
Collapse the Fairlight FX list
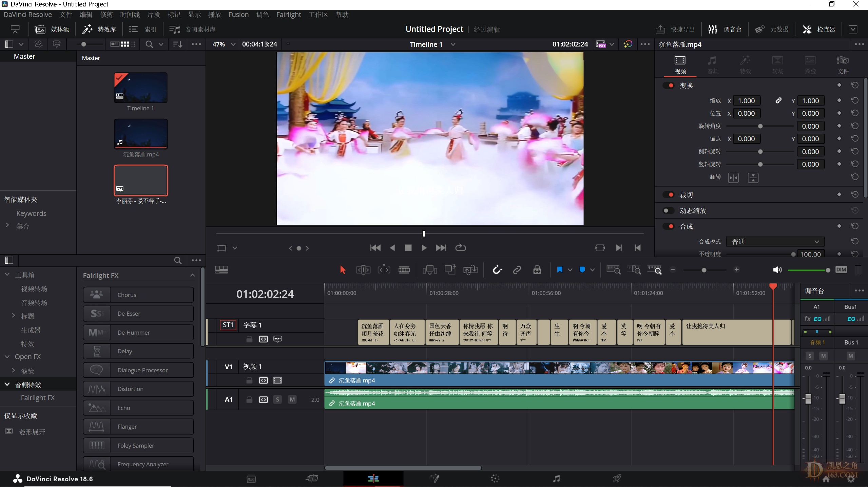192,275
